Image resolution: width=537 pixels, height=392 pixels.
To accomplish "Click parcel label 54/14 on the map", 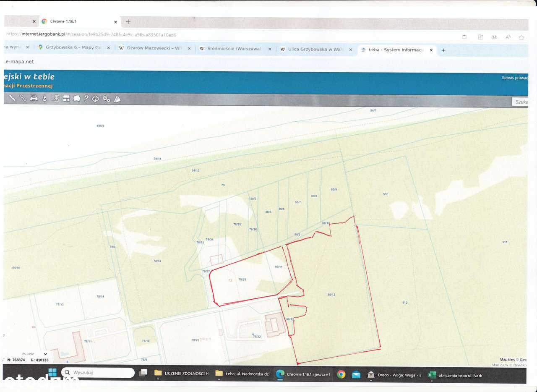I will [x=158, y=159].
